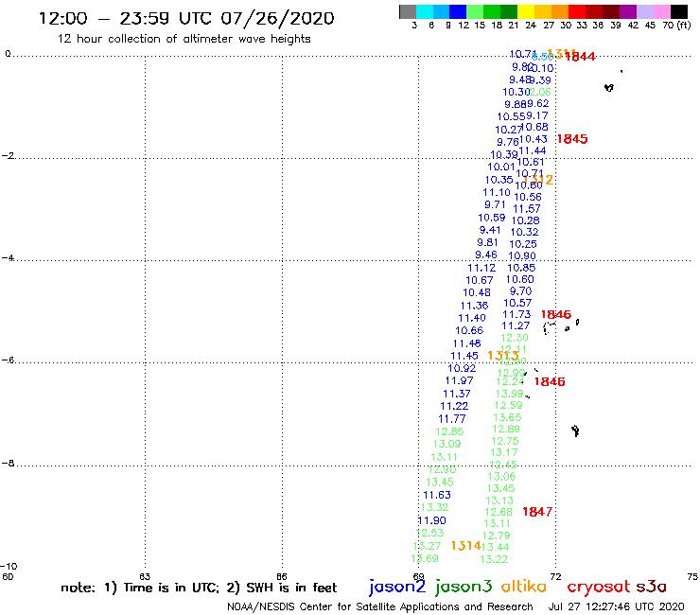
Task: Click the green wave height 13.69
Action: [425, 559]
